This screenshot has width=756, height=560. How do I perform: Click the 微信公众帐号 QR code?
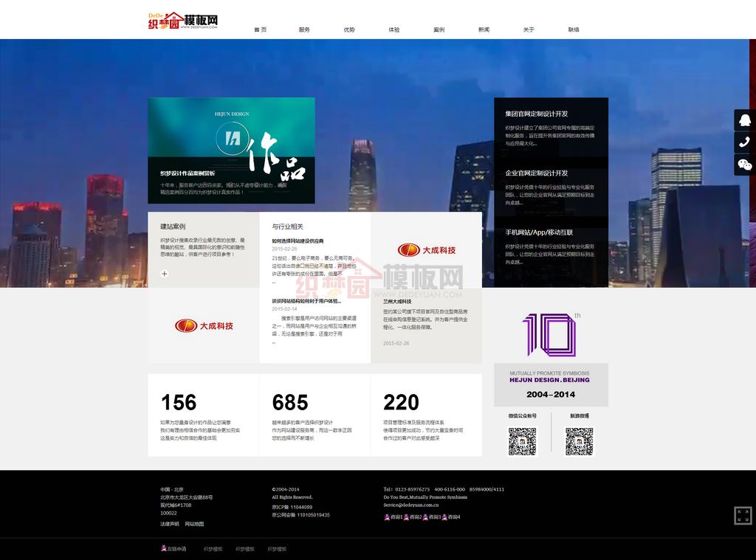[x=522, y=441]
